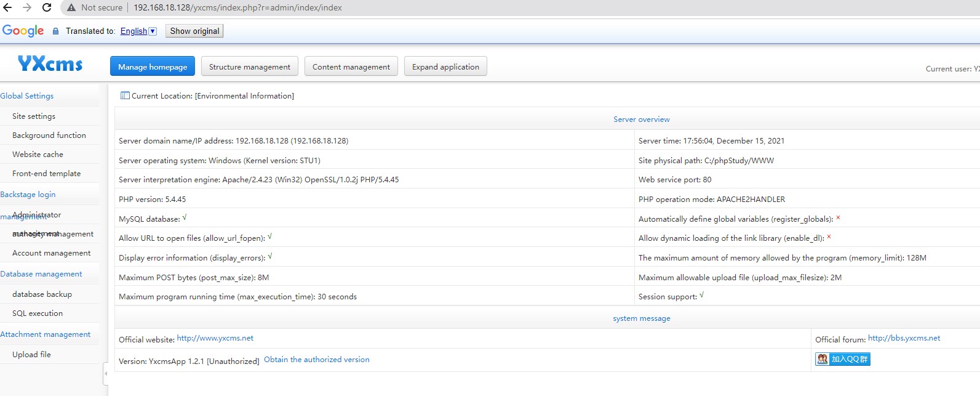Expand Attachment management section
980x396 pixels.
(46, 334)
